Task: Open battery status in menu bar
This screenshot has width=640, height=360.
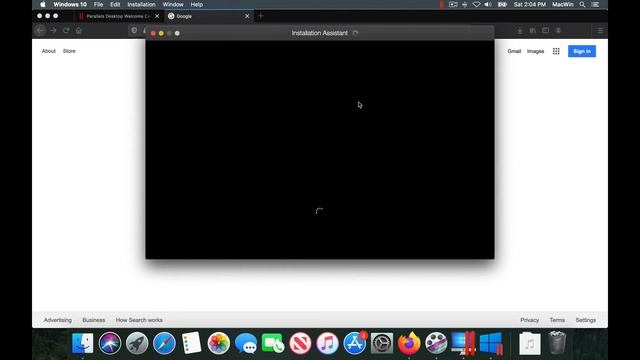Action: coord(502,4)
